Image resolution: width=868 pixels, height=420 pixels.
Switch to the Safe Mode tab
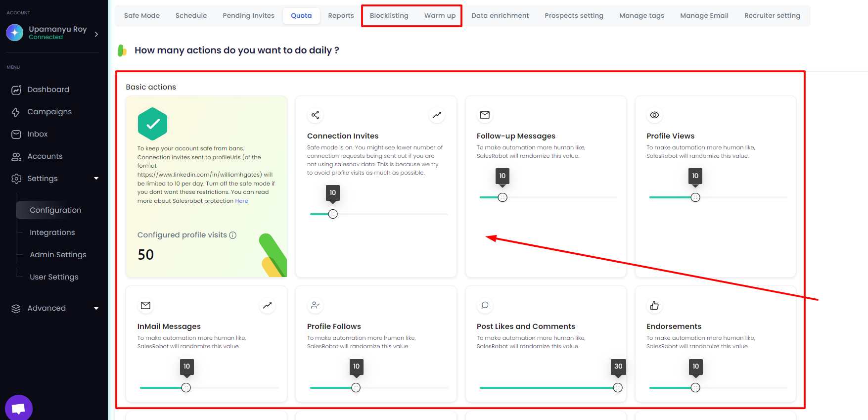(x=142, y=16)
